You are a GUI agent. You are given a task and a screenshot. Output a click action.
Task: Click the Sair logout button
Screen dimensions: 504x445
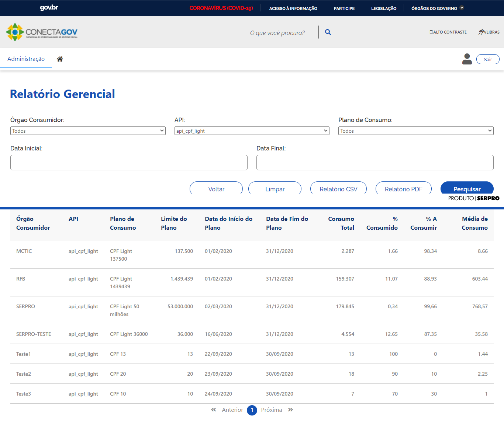coord(487,59)
